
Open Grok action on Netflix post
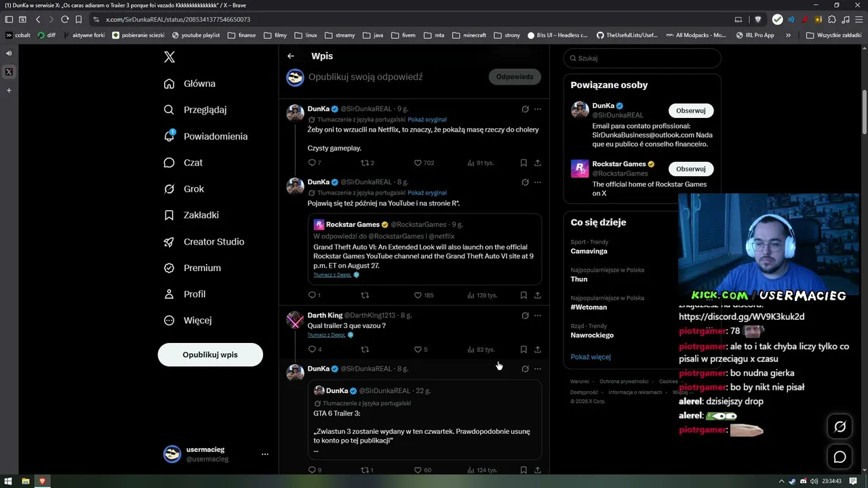click(x=525, y=108)
